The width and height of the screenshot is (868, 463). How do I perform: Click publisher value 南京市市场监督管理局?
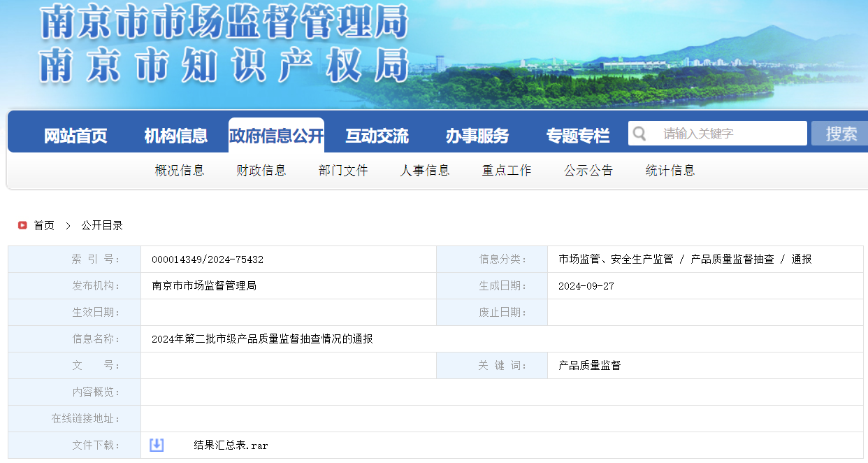pos(204,286)
